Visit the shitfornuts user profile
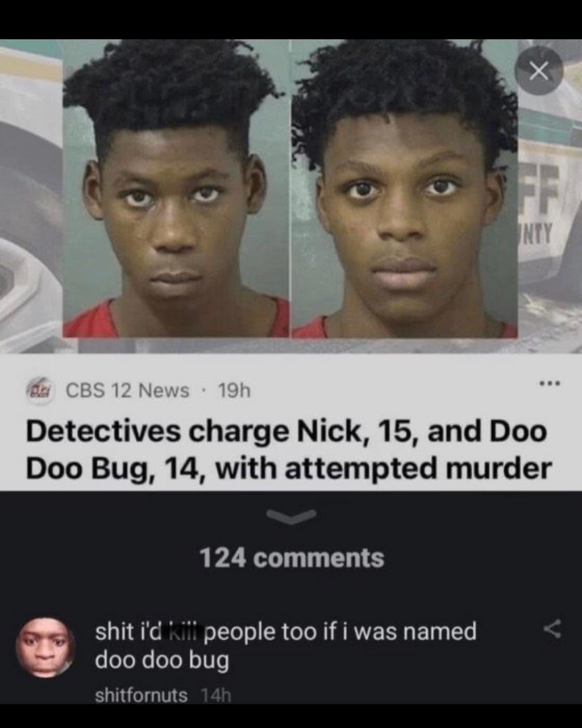 click(x=141, y=696)
